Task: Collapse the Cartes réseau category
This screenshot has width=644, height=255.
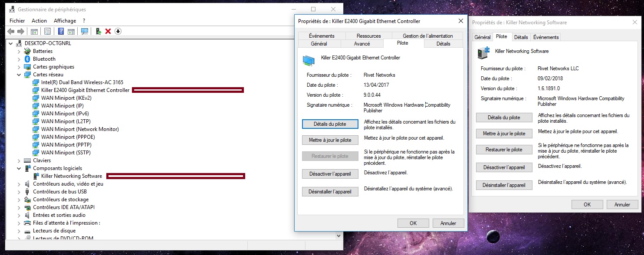Action: pos(19,75)
